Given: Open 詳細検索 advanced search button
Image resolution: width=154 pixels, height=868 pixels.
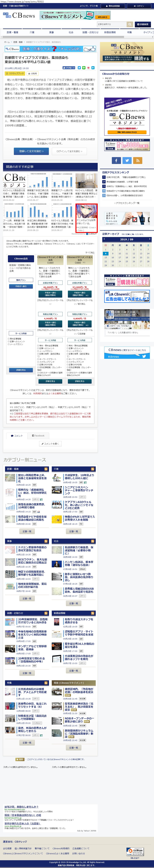Looking at the screenshot, I should coord(143,24).
